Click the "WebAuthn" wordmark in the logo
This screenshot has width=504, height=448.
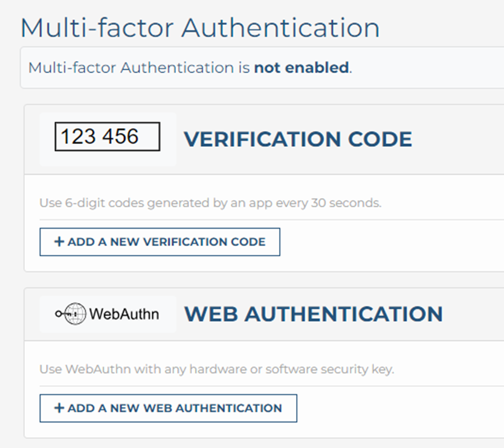pos(124,314)
